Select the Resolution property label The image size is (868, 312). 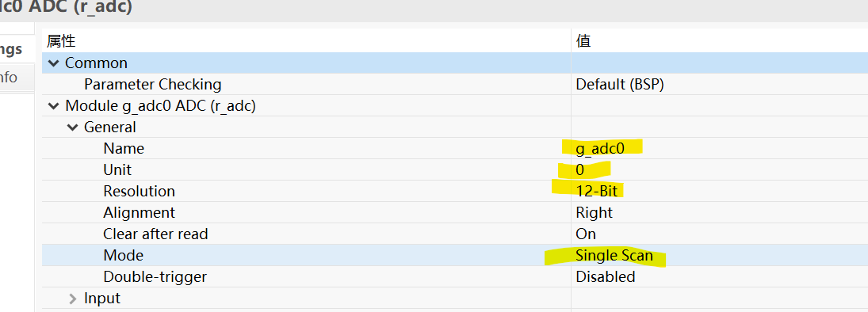tap(139, 191)
